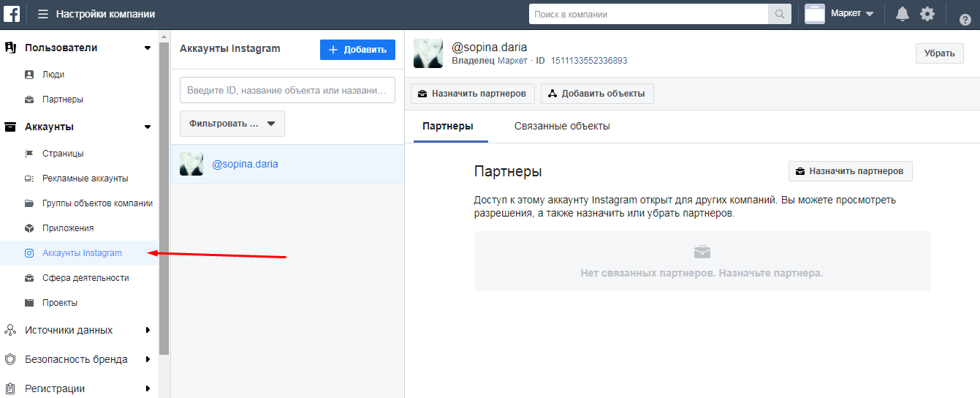Expand the Безопасность бренда section
The image size is (980, 398).
147,359
